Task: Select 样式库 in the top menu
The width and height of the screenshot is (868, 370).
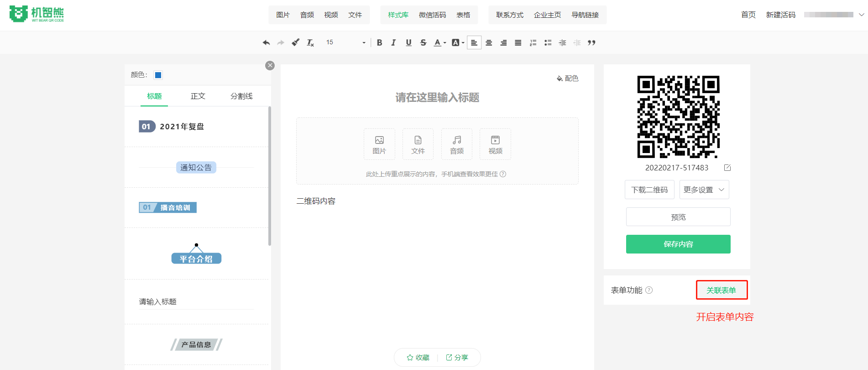Action: click(x=398, y=15)
